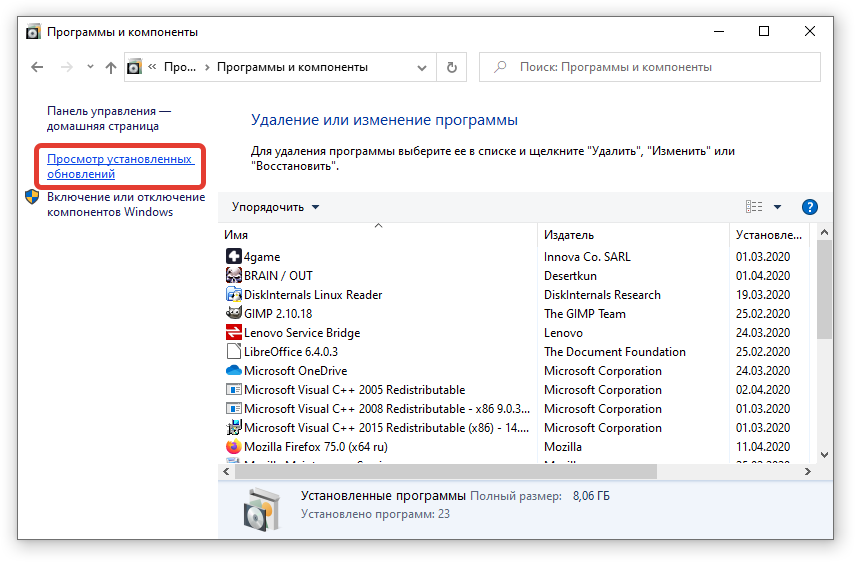The height and width of the screenshot is (562, 855).
Task: Open Просмотр установленных обновлений link
Action: [x=120, y=166]
